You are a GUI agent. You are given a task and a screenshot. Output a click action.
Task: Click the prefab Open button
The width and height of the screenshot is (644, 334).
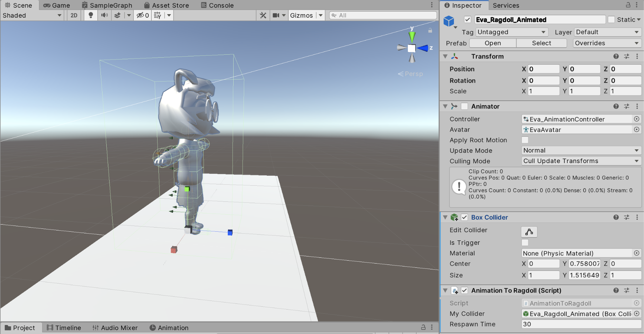coord(493,43)
